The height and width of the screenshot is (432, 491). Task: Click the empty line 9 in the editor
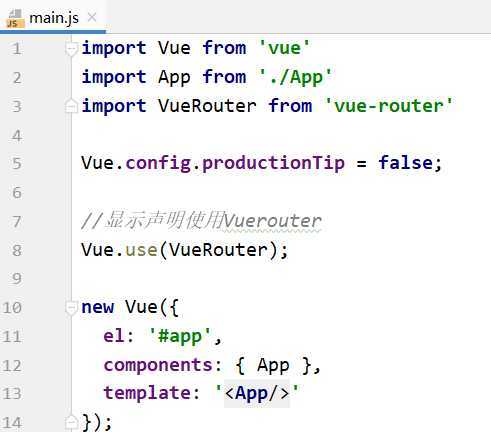(280, 279)
